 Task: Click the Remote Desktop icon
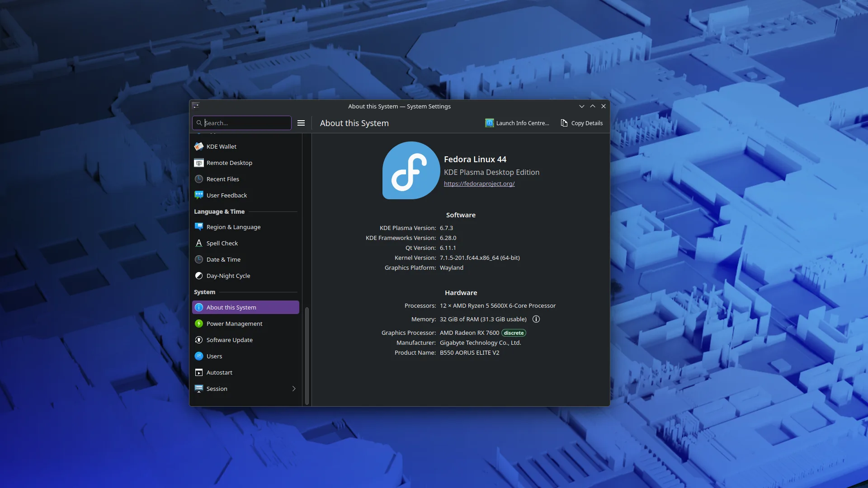[198, 163]
